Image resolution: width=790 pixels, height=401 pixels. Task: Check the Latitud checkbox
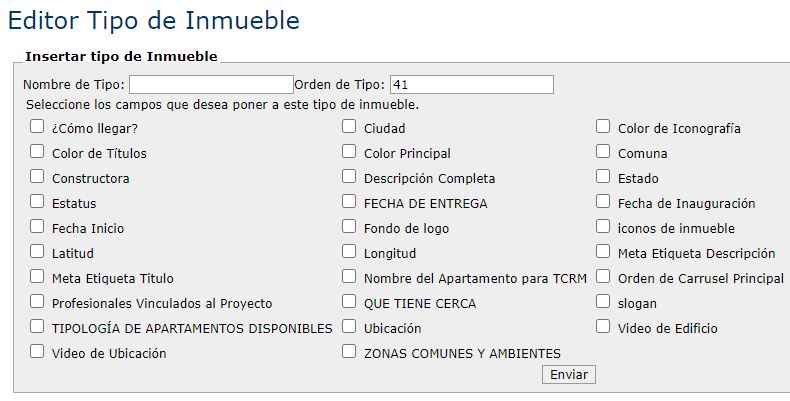coord(37,252)
